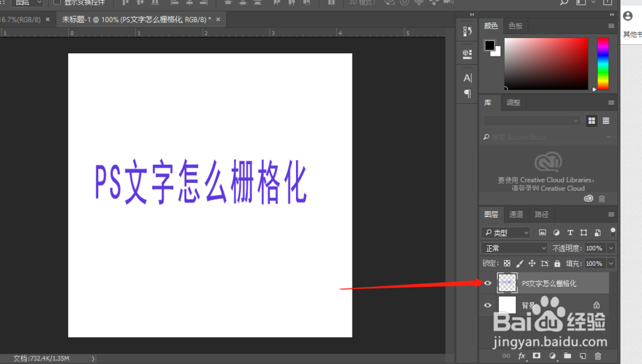Open the 图层 auto-select dropdown in options bar
This screenshot has height=364, width=642.
coord(28,3)
